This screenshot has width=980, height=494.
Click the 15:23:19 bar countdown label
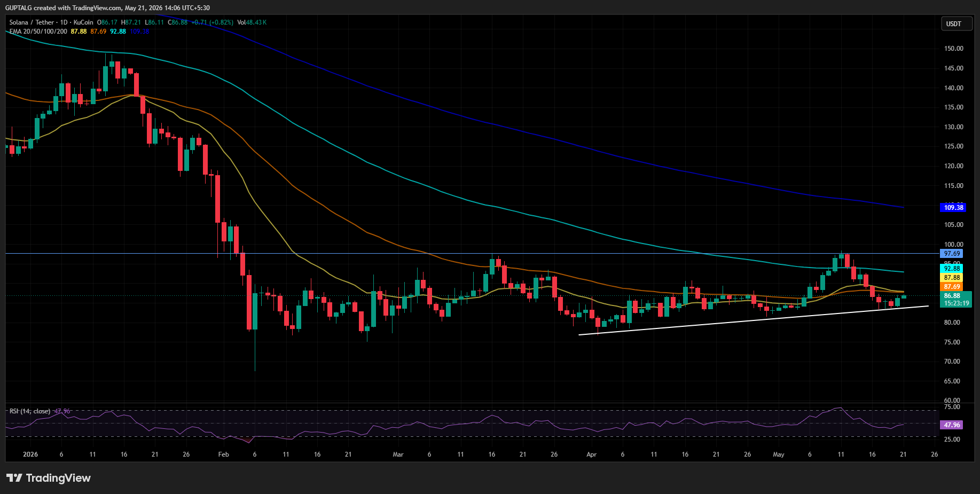956,303
